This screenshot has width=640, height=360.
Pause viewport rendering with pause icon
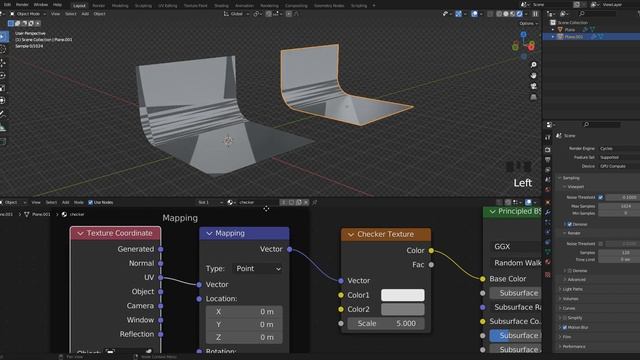pos(535,14)
